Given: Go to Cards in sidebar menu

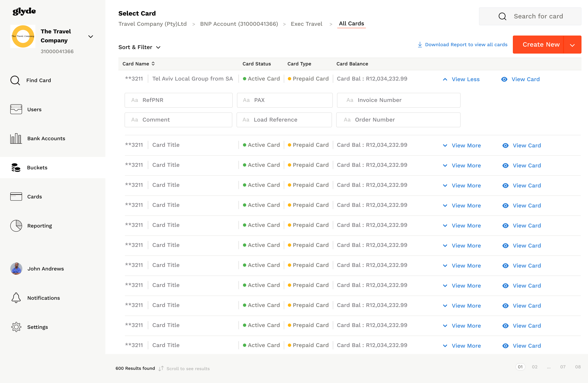Looking at the screenshot, I should 34,197.
